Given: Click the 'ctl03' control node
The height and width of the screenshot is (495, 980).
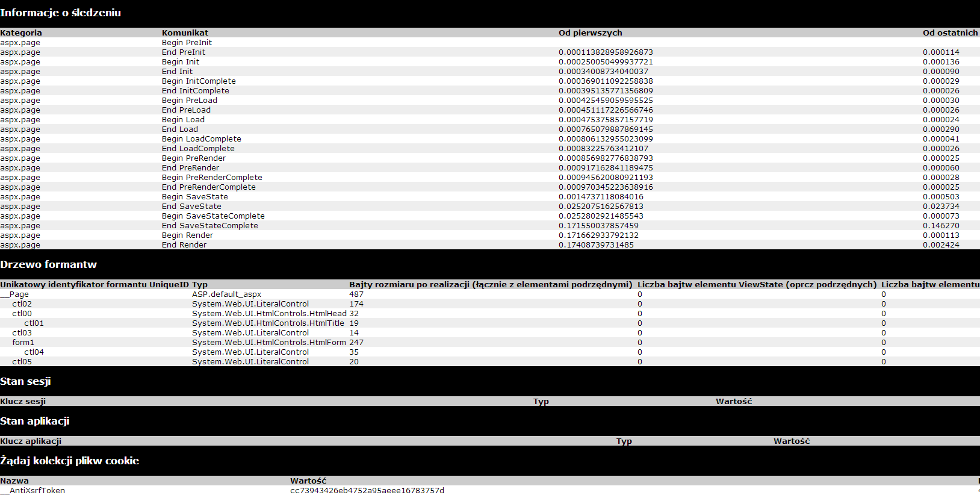Looking at the screenshot, I should [x=22, y=333].
